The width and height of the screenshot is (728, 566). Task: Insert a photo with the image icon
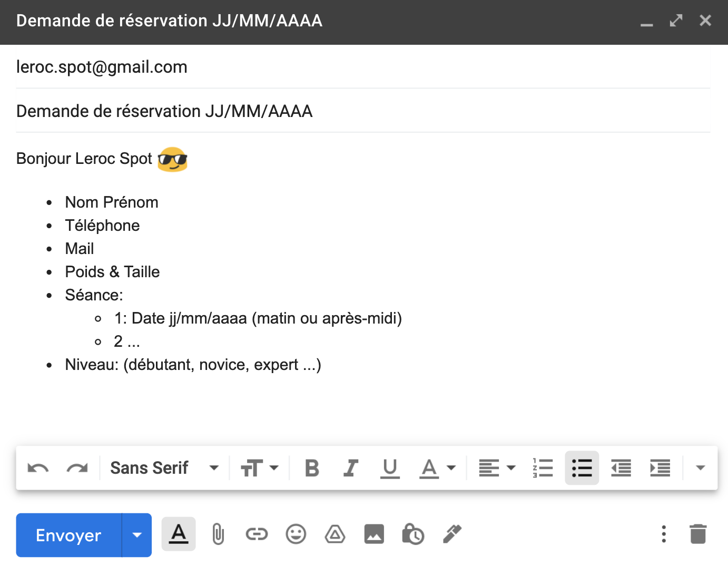coord(374,534)
